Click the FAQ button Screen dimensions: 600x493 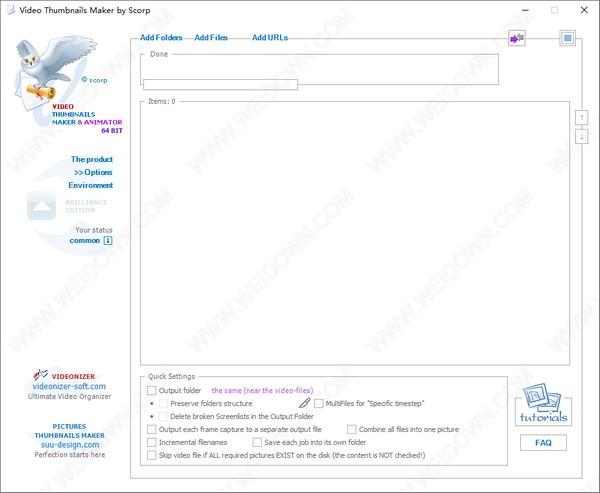[543, 443]
